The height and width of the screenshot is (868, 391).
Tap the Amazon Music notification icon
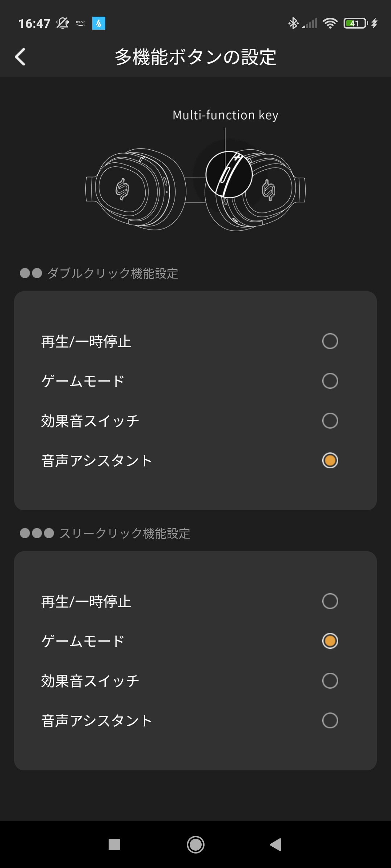81,24
